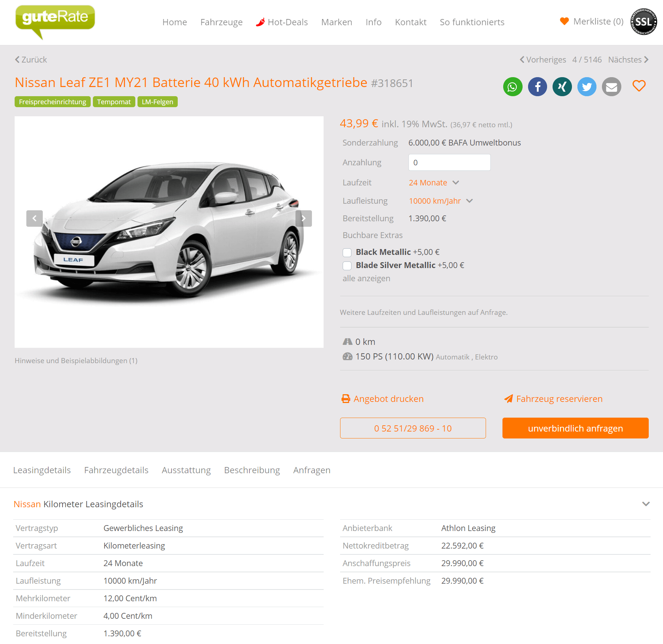Show all bookable extras via alle anzeigen
This screenshot has height=644, width=663.
click(366, 278)
